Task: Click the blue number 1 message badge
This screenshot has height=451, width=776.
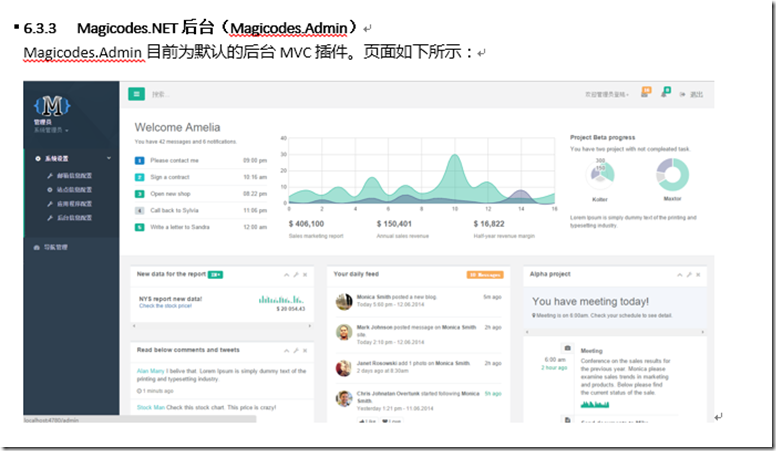Action: click(x=140, y=160)
